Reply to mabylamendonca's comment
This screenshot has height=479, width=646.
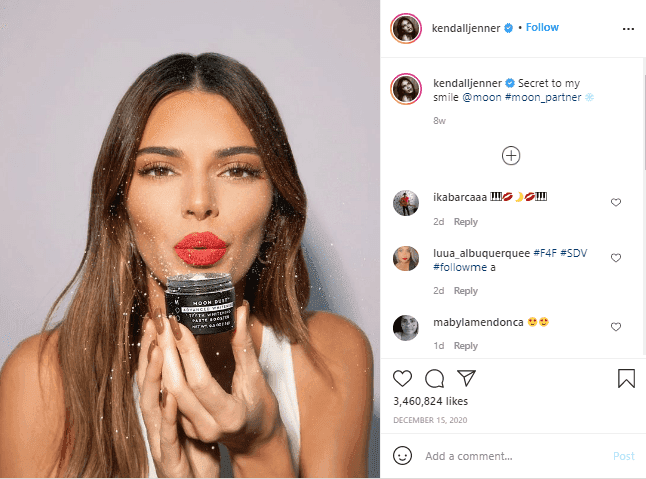click(466, 346)
